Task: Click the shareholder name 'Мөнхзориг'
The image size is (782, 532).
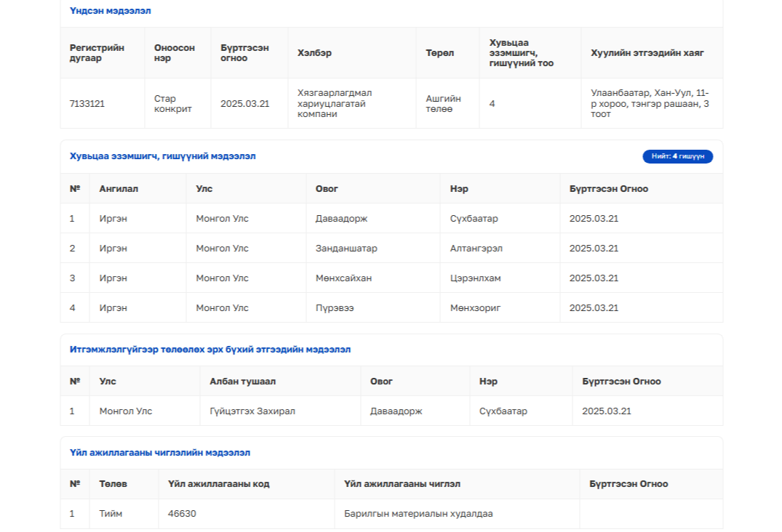Action: (x=475, y=308)
